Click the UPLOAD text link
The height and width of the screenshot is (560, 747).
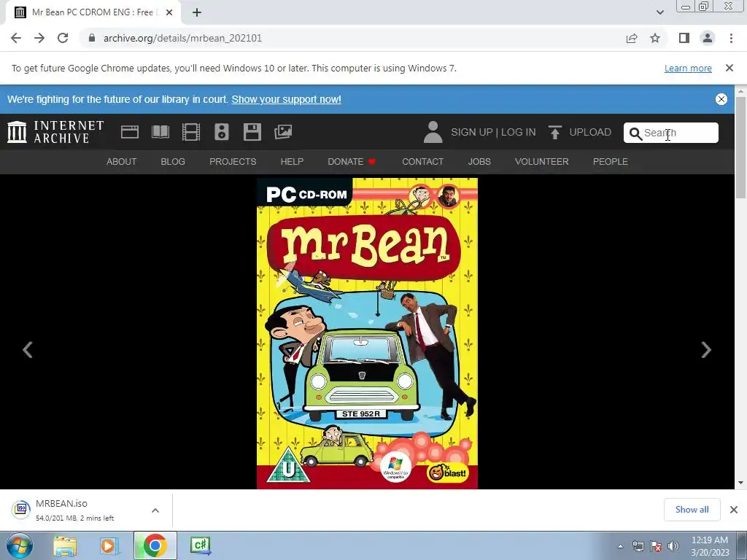tap(589, 132)
